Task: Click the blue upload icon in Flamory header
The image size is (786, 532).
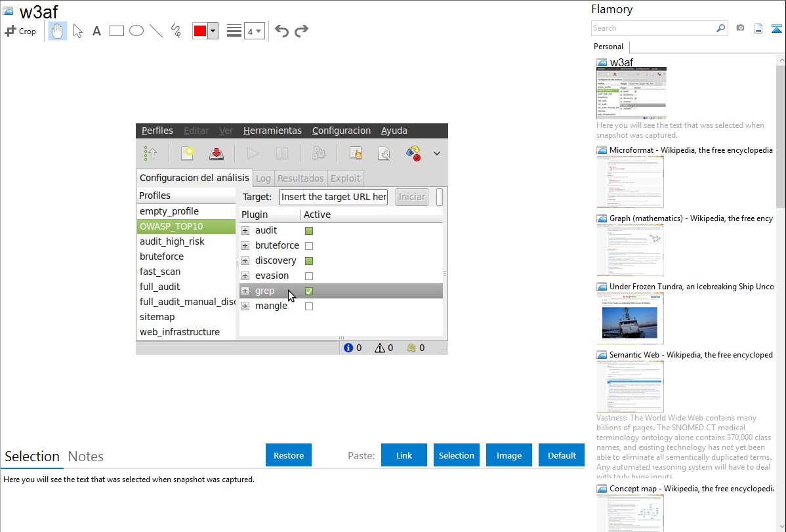Action: (776, 28)
